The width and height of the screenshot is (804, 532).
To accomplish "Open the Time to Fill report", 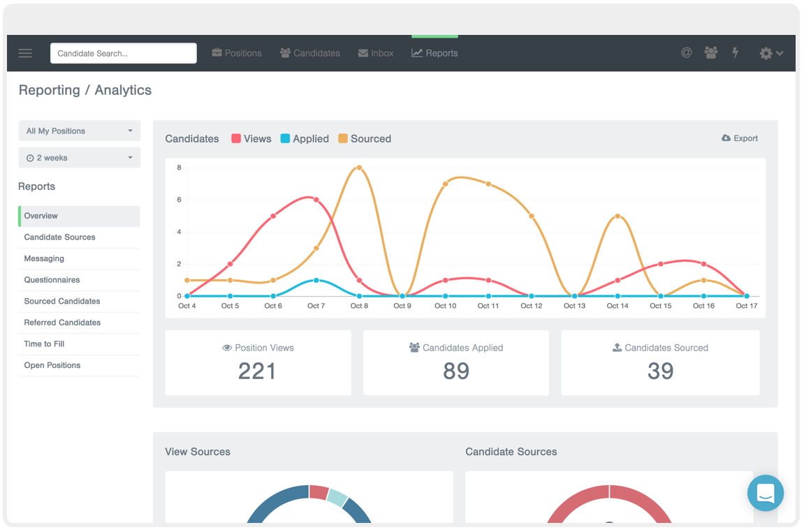I will [x=79, y=344].
